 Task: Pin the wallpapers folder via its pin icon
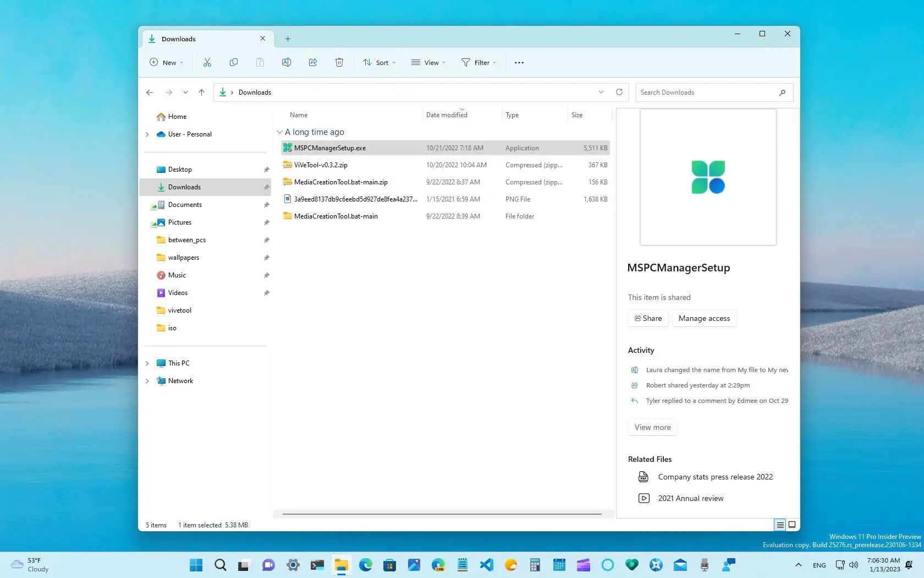pyautogui.click(x=266, y=257)
